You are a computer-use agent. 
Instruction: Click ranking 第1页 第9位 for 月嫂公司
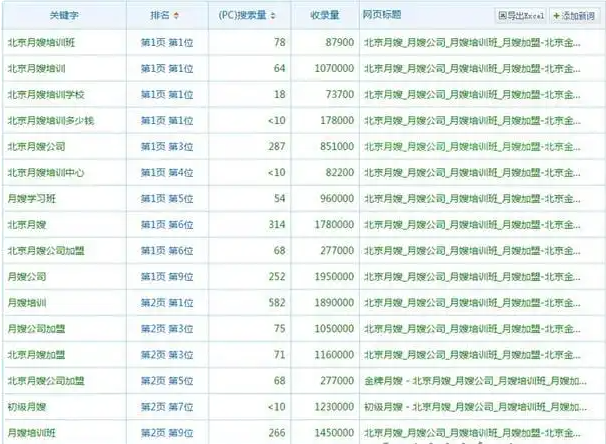[x=166, y=276]
